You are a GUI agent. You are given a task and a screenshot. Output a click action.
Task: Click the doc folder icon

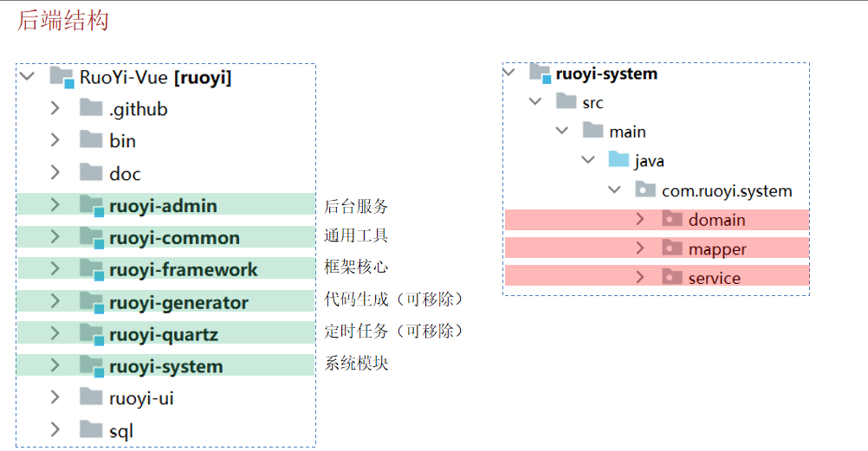coord(91,172)
